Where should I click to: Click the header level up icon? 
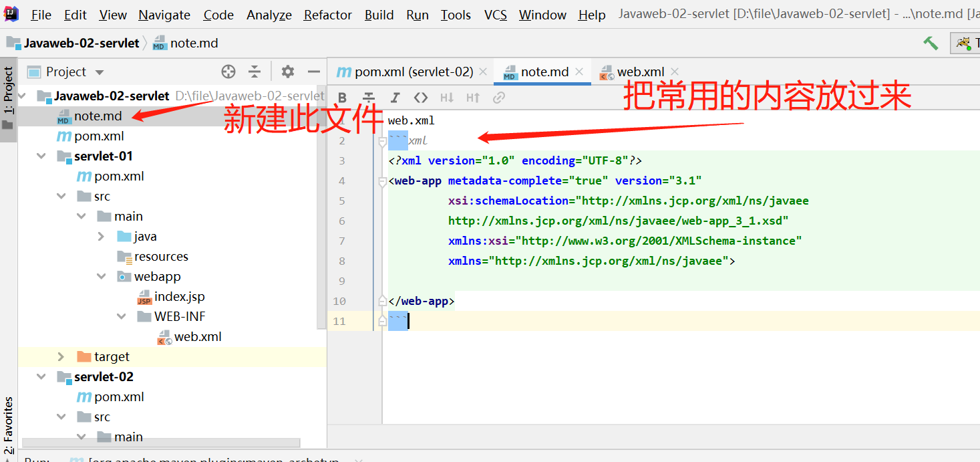pyautogui.click(x=473, y=98)
